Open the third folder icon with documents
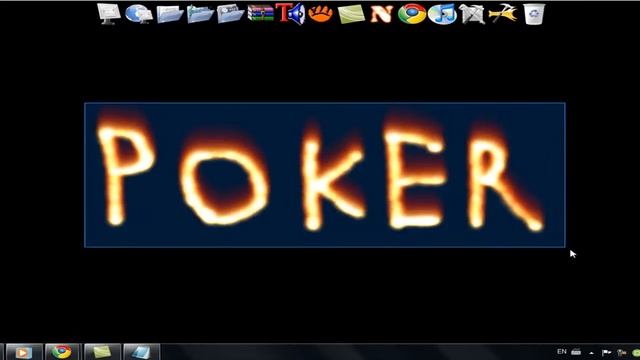Image resolution: width=640 pixels, height=360 pixels. pyautogui.click(x=230, y=14)
